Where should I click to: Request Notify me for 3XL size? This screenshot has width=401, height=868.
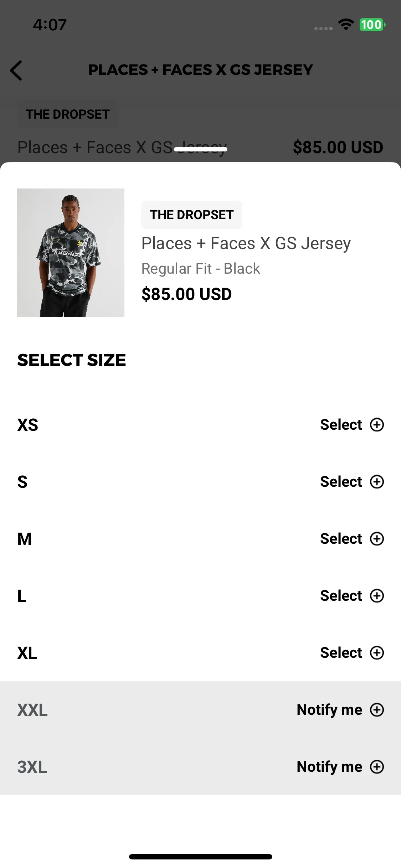coord(329,767)
